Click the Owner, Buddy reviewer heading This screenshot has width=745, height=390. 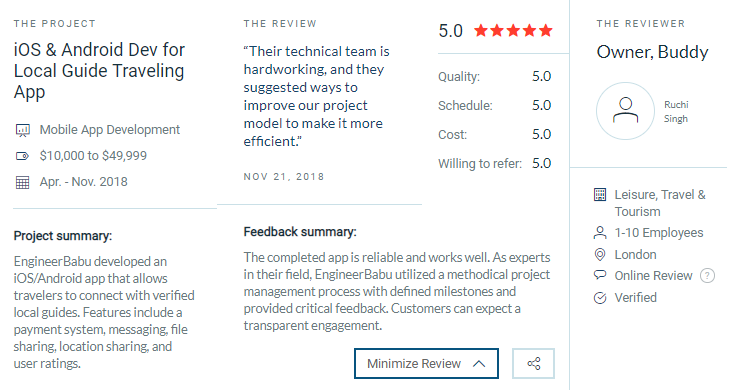point(652,52)
